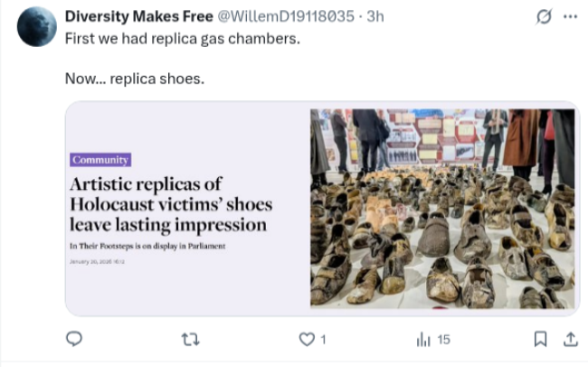
Task: Open the three-dot more options menu
Action: [570, 17]
